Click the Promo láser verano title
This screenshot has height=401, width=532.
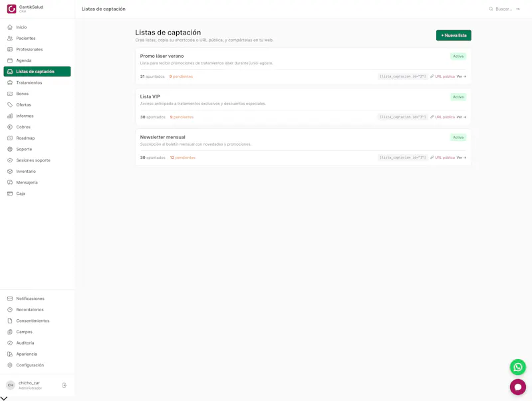tap(162, 56)
